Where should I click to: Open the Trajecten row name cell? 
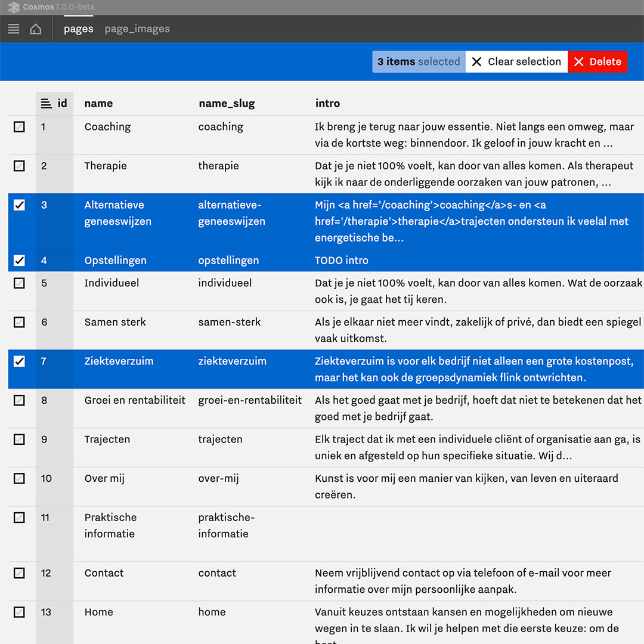(107, 439)
